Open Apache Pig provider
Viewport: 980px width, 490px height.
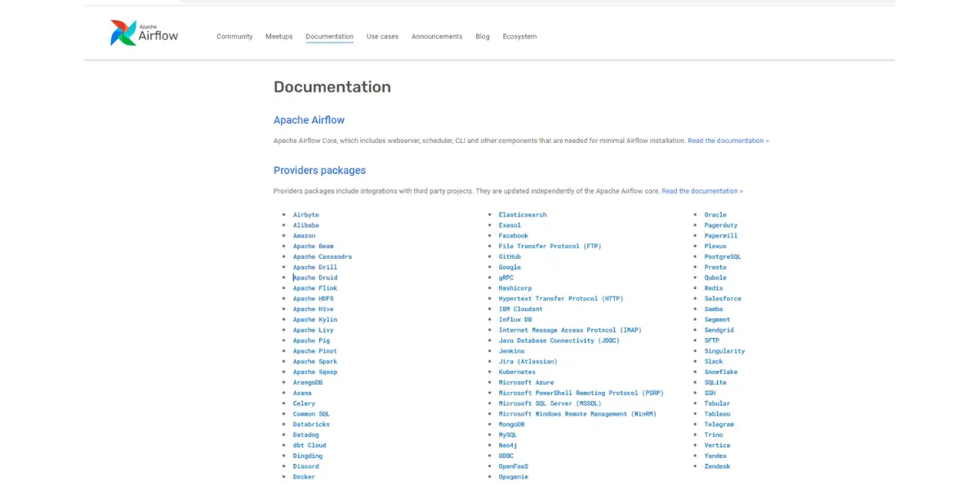pyautogui.click(x=312, y=341)
